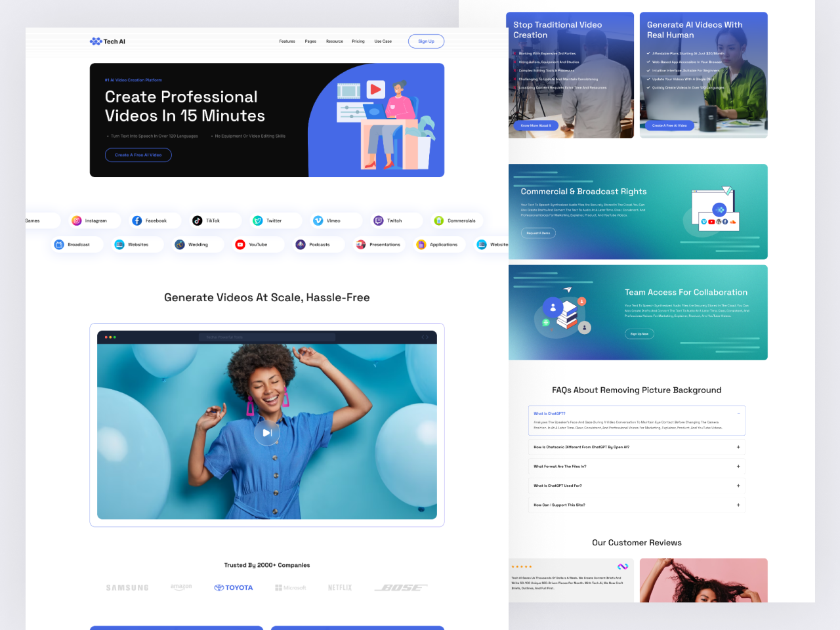Click the five-star rating on the review card
The width and height of the screenshot is (840, 630).
[522, 567]
